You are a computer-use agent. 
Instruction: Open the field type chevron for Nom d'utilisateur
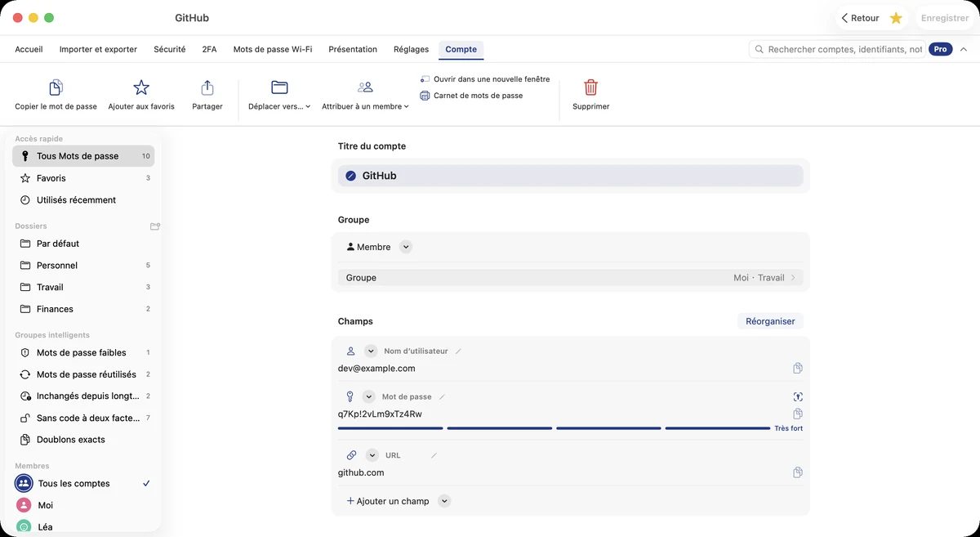(371, 351)
